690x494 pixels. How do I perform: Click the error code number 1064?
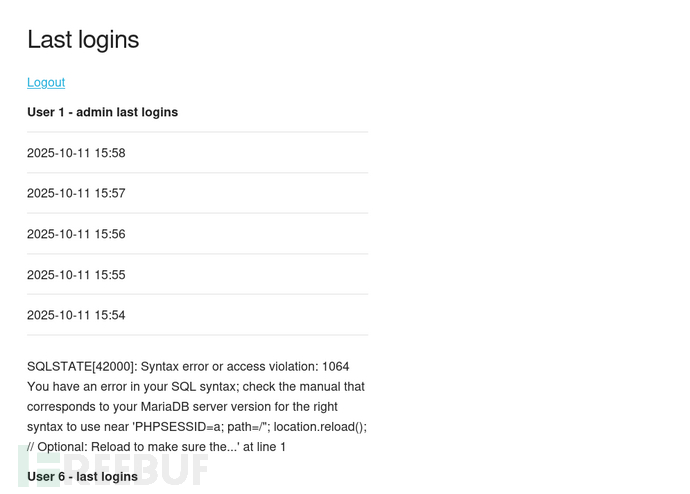(x=335, y=366)
